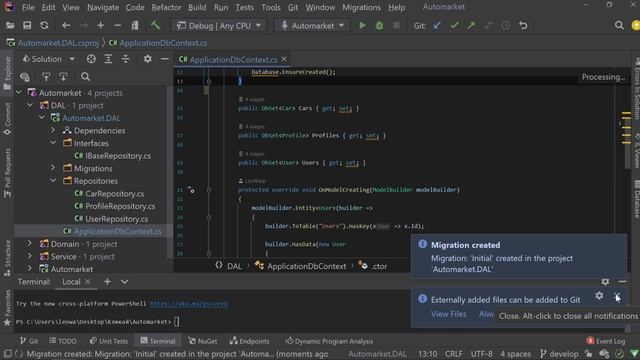Open the Migrations menu
The height and width of the screenshot is (360, 640).
click(x=361, y=7)
